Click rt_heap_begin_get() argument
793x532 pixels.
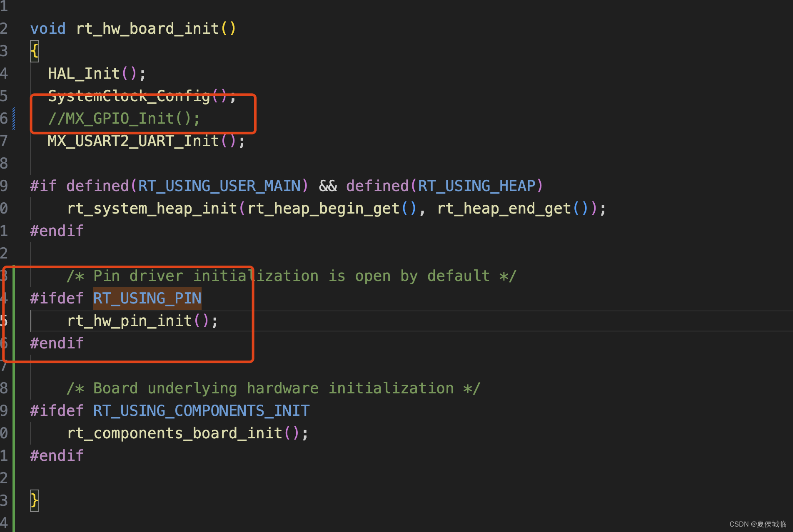[x=332, y=209]
